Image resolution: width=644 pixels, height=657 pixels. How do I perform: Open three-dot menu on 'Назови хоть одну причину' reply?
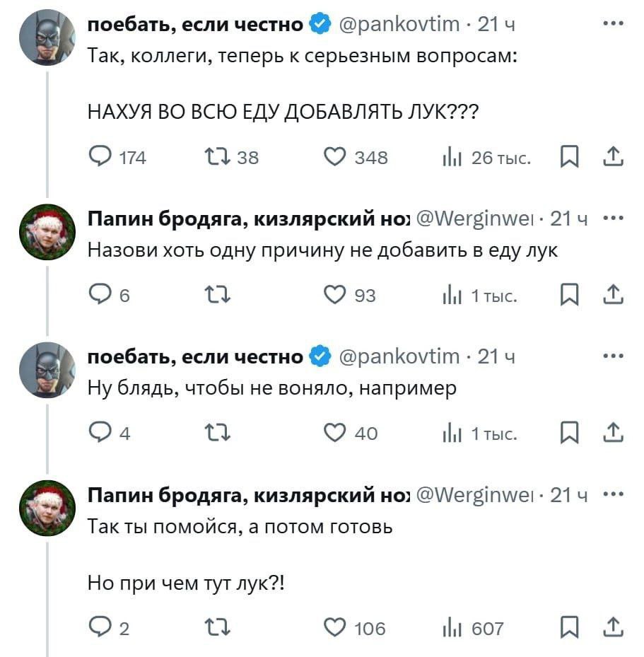pos(614,218)
